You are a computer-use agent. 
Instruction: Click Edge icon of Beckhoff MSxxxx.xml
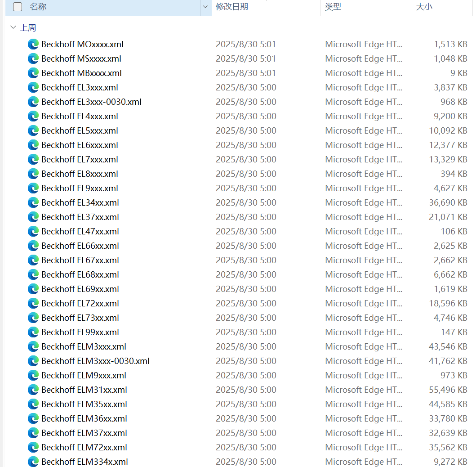point(33,58)
